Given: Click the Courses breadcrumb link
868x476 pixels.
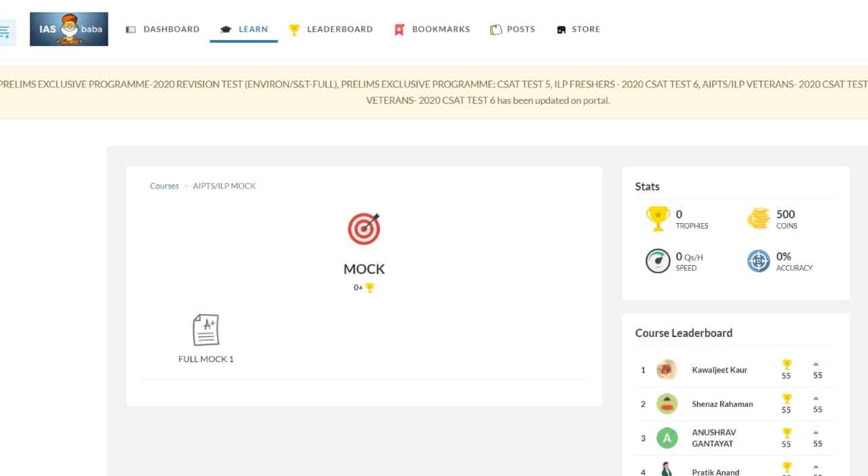Looking at the screenshot, I should point(164,186).
